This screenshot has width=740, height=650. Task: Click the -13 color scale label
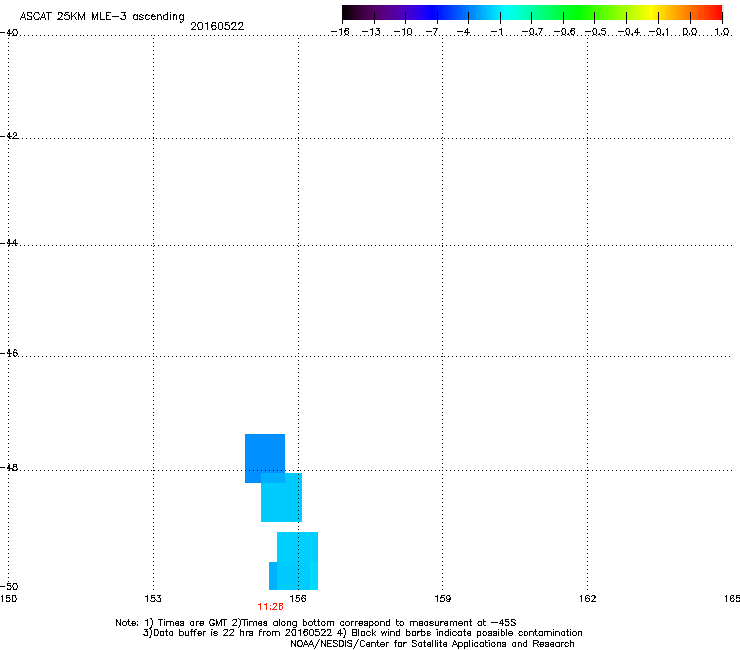point(371,32)
